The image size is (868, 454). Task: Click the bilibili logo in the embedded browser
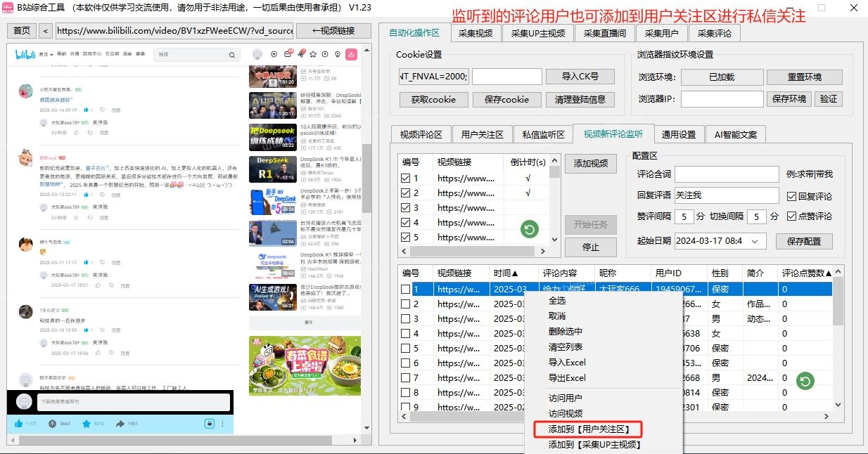pyautogui.click(x=24, y=54)
